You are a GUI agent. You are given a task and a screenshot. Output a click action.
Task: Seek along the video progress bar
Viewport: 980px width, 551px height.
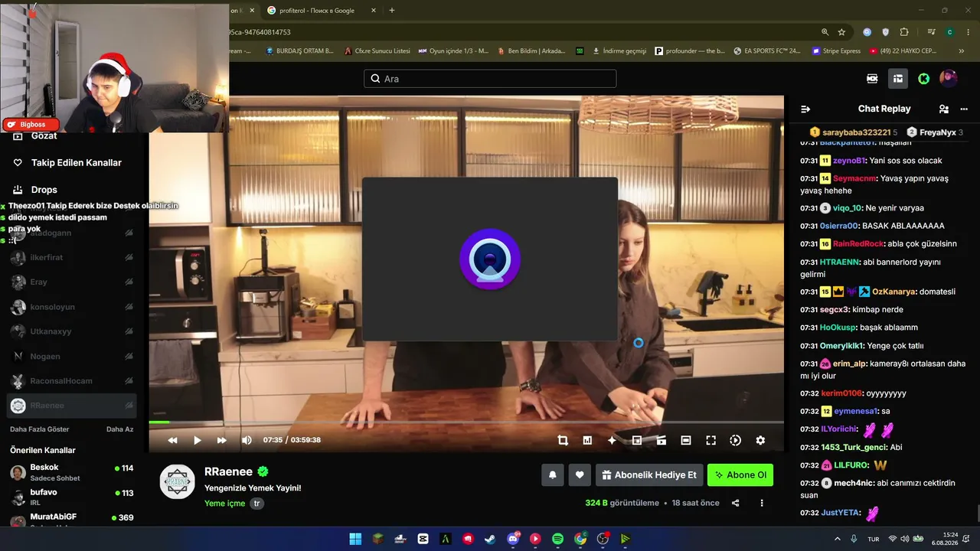click(466, 422)
